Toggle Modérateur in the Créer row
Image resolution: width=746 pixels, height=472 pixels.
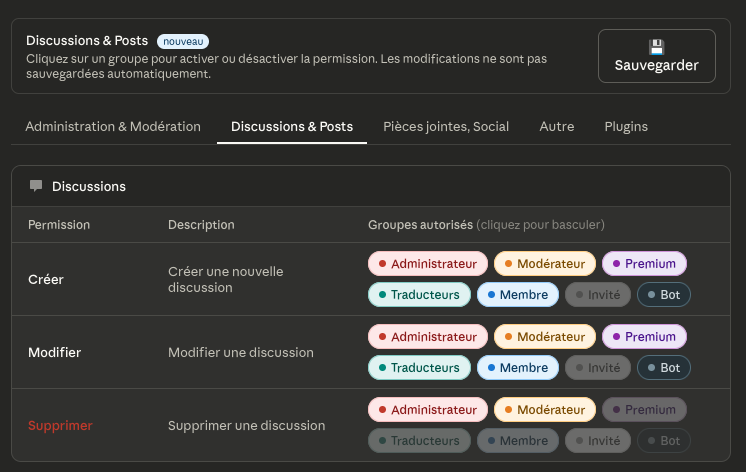(544, 264)
